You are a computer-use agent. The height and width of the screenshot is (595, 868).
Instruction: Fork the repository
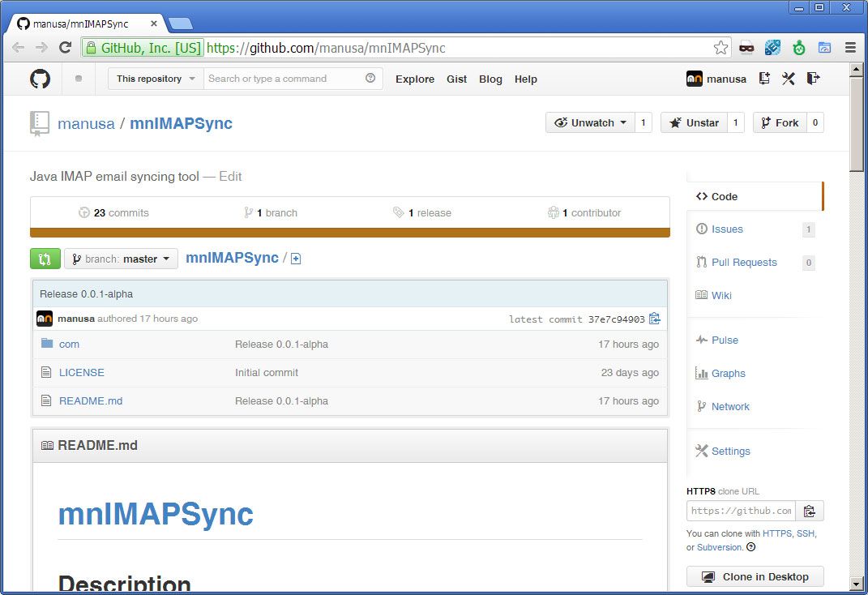point(780,122)
